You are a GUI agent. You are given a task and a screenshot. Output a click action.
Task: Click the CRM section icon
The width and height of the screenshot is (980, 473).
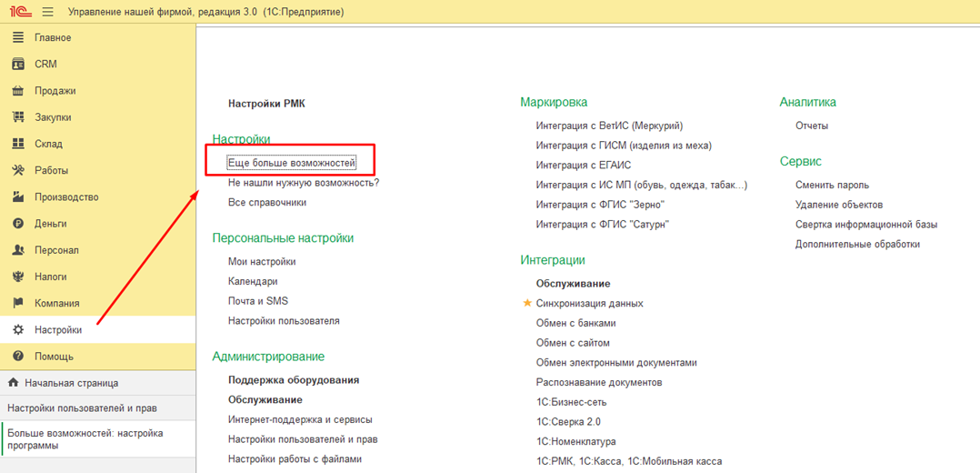click(x=18, y=64)
